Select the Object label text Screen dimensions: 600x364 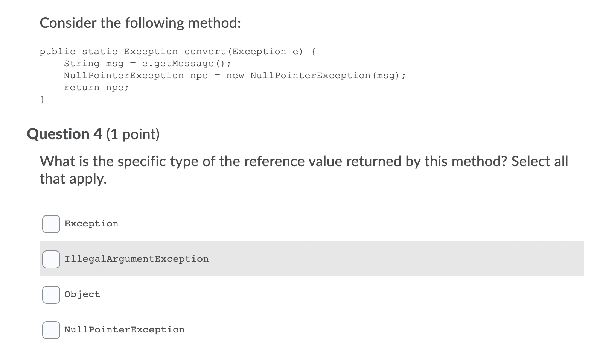pyautogui.click(x=82, y=294)
